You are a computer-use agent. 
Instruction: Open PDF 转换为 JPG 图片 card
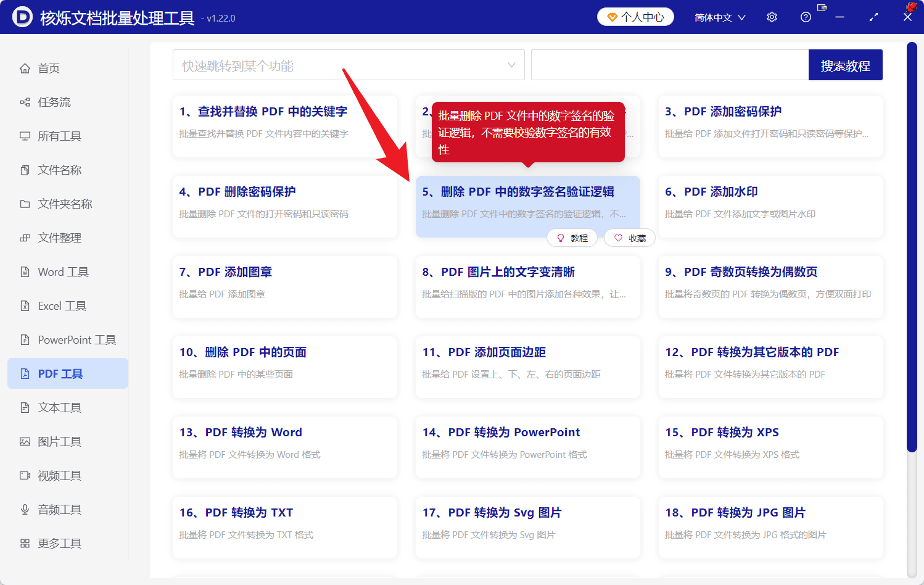coord(770,528)
